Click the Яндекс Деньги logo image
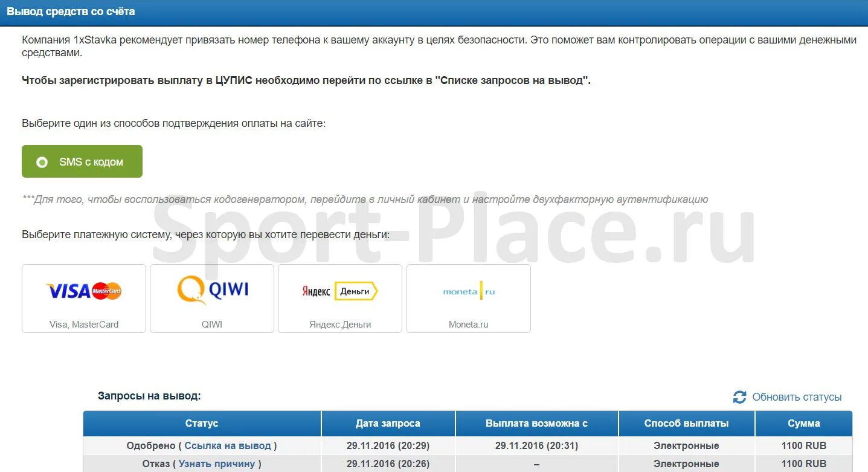 pos(340,291)
